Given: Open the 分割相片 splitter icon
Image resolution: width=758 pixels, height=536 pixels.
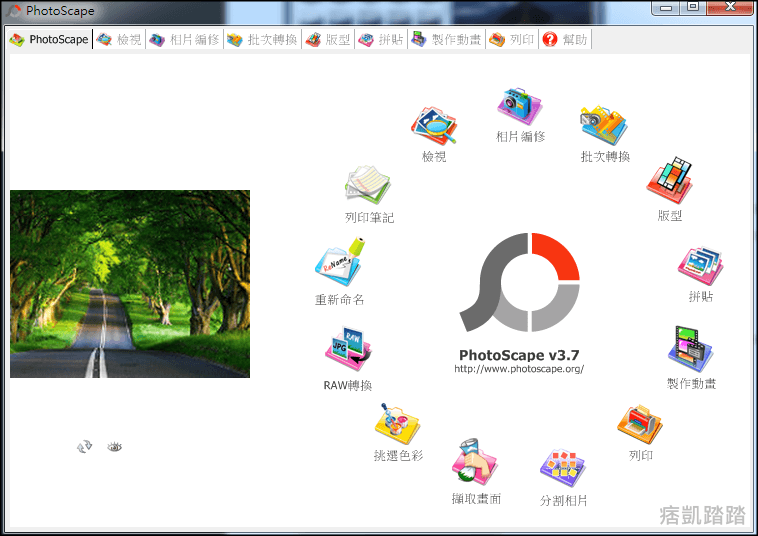Looking at the screenshot, I should point(563,467).
